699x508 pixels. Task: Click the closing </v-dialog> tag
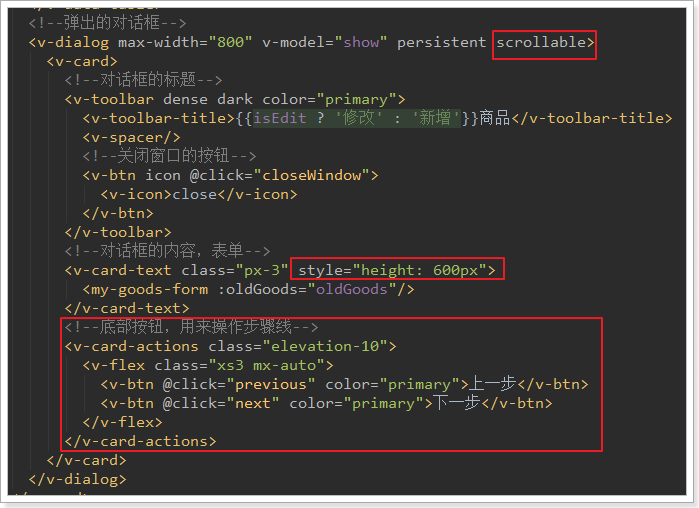(78, 479)
